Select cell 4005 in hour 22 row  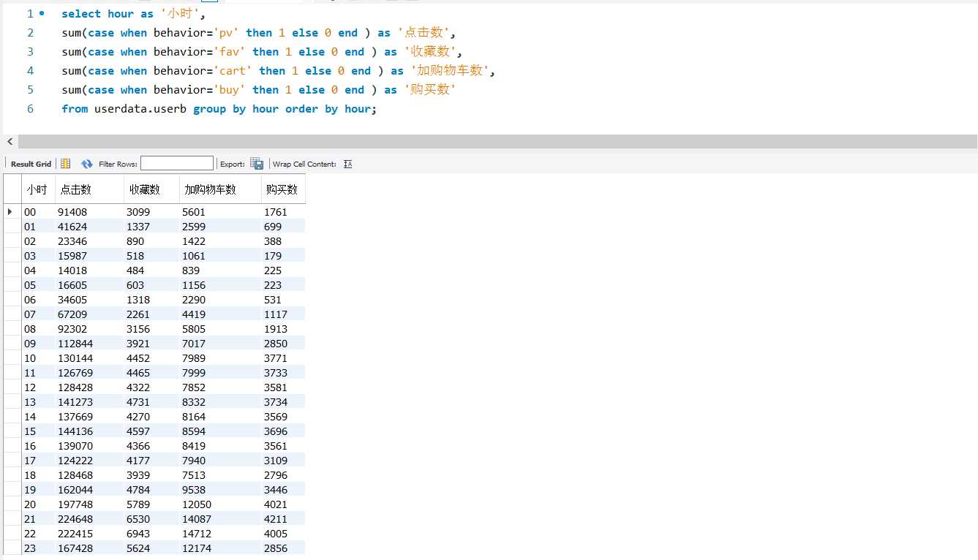pyautogui.click(x=283, y=534)
